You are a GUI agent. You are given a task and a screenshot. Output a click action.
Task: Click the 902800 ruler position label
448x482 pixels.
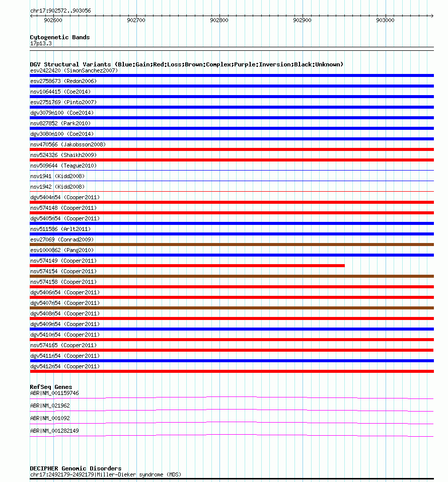[219, 20]
